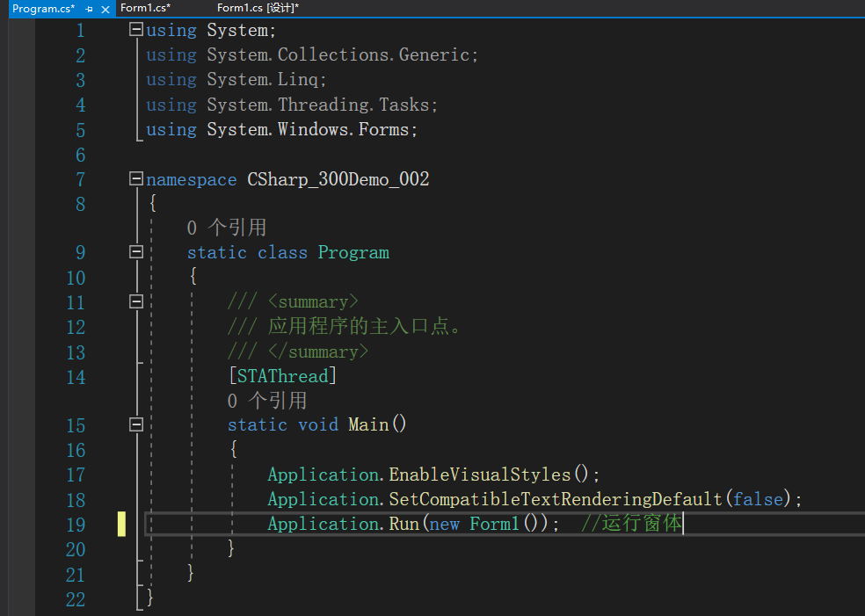
Task: Switch to the Form1.cs tab
Action: [x=145, y=8]
